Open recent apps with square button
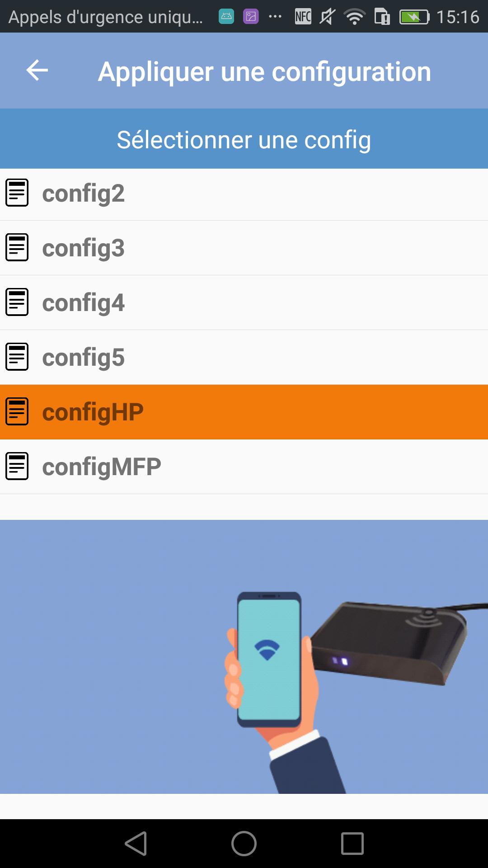 [x=352, y=844]
